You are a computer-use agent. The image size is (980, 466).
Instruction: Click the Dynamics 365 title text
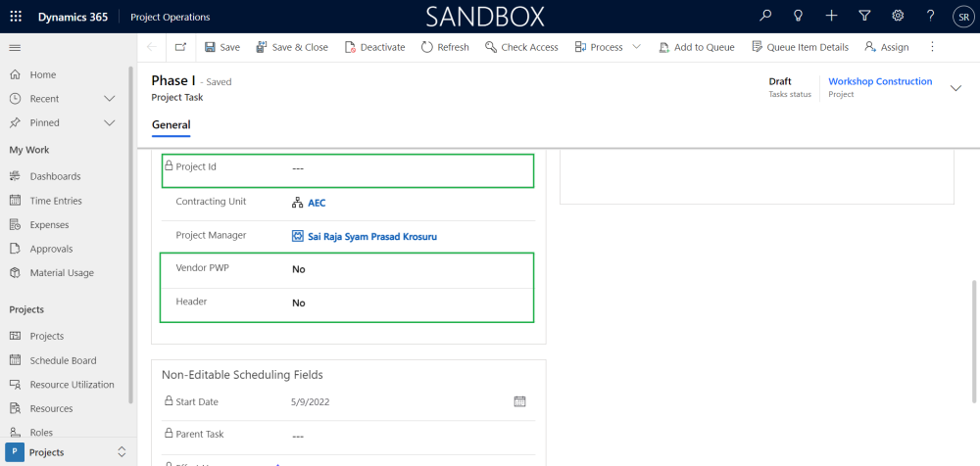point(73,17)
